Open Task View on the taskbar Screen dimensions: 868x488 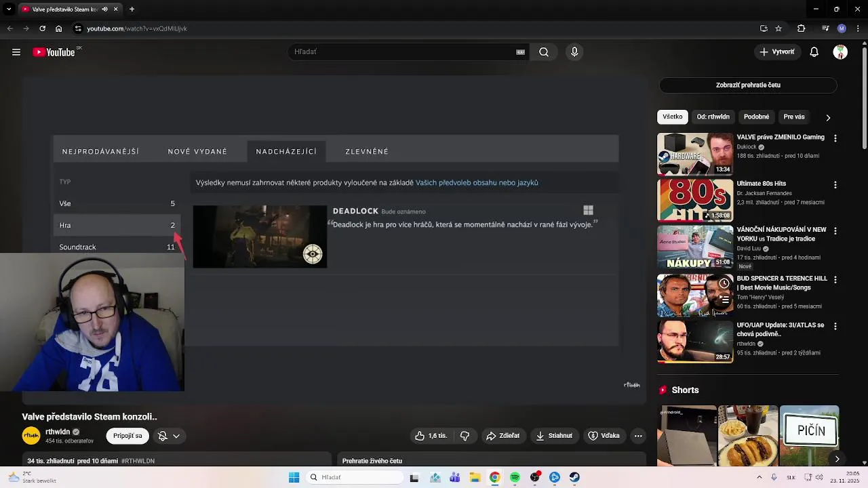[x=414, y=477]
